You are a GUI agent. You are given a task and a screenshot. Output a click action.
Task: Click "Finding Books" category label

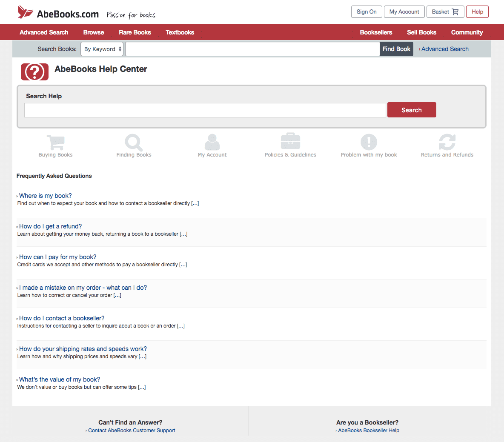coord(134,155)
